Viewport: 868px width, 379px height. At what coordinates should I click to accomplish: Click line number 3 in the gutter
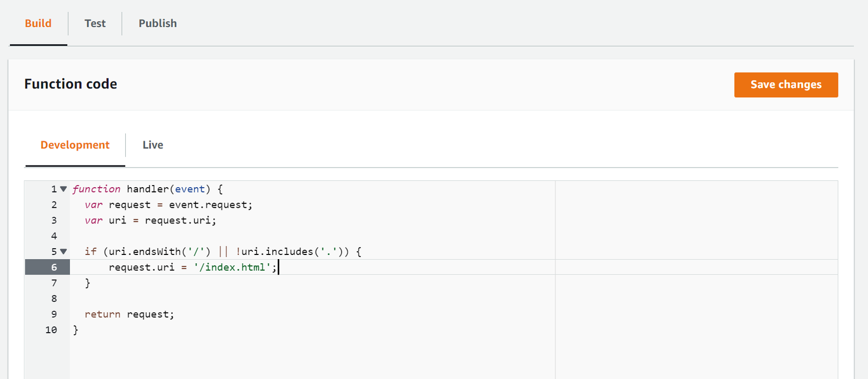click(54, 221)
